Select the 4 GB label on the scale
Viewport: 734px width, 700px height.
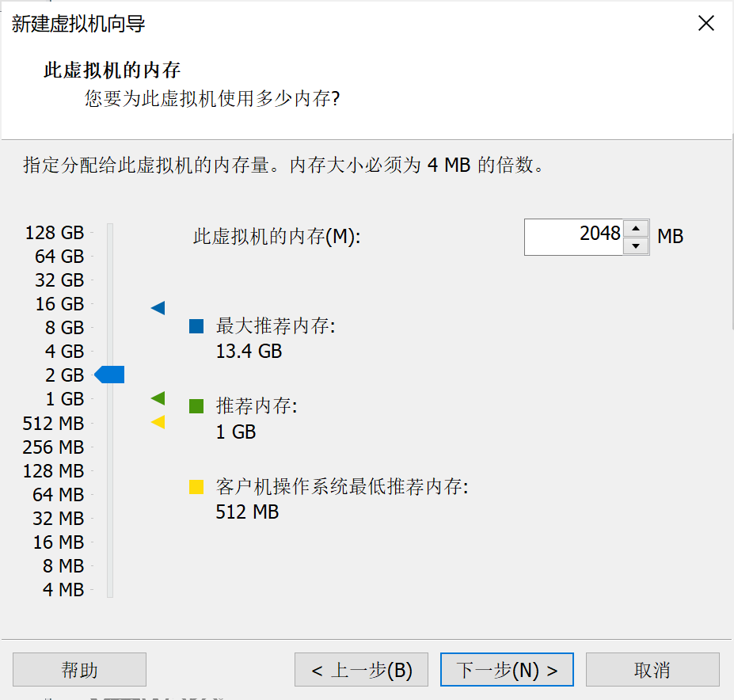[x=65, y=351]
